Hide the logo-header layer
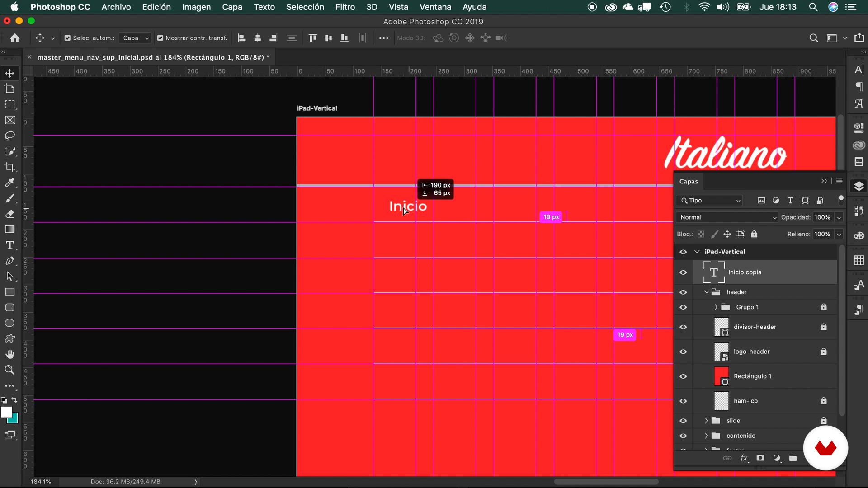Image resolution: width=868 pixels, height=488 pixels. (683, 352)
